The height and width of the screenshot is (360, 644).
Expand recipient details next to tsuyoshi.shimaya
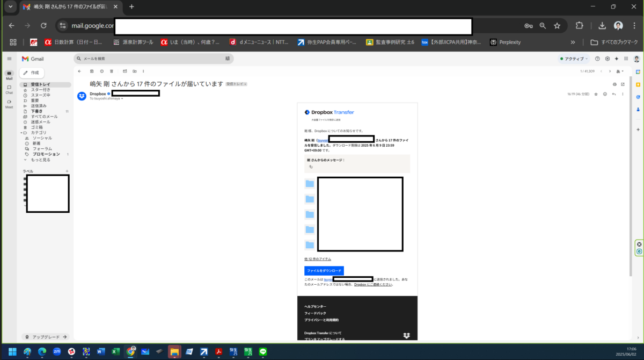pyautogui.click(x=122, y=99)
